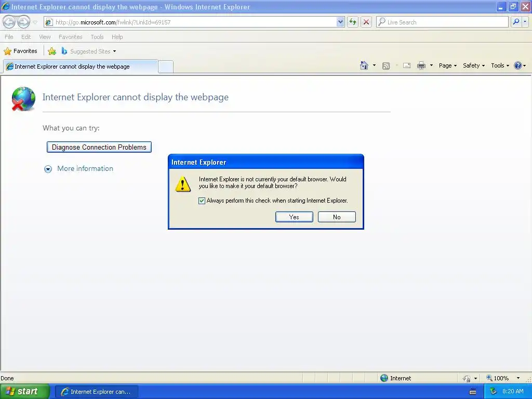Click the red Stop loading icon
Viewport: 532px width, 399px height.
click(x=366, y=22)
